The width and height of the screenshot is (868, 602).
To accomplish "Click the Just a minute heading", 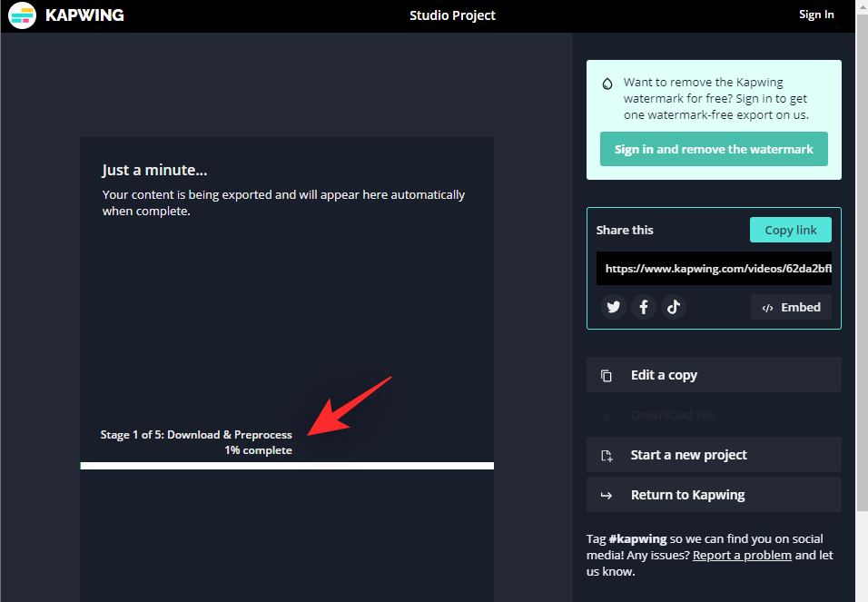I will 154,170.
